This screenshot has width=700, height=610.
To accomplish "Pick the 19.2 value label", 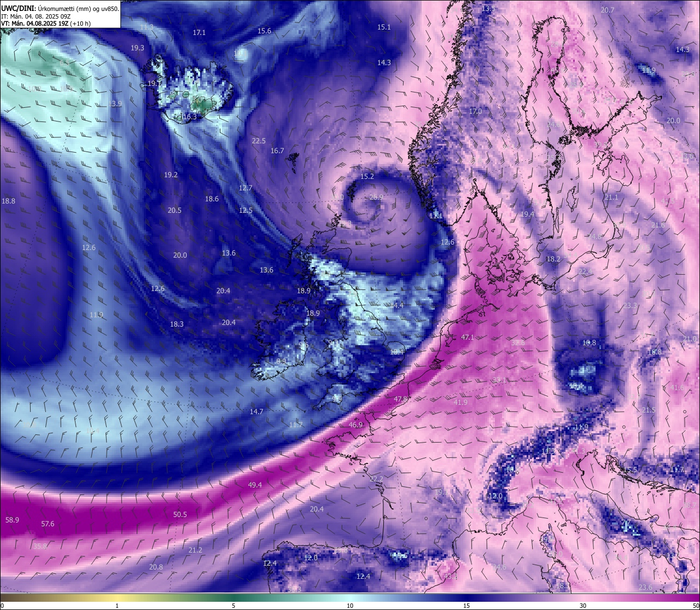I will pos(171,175).
